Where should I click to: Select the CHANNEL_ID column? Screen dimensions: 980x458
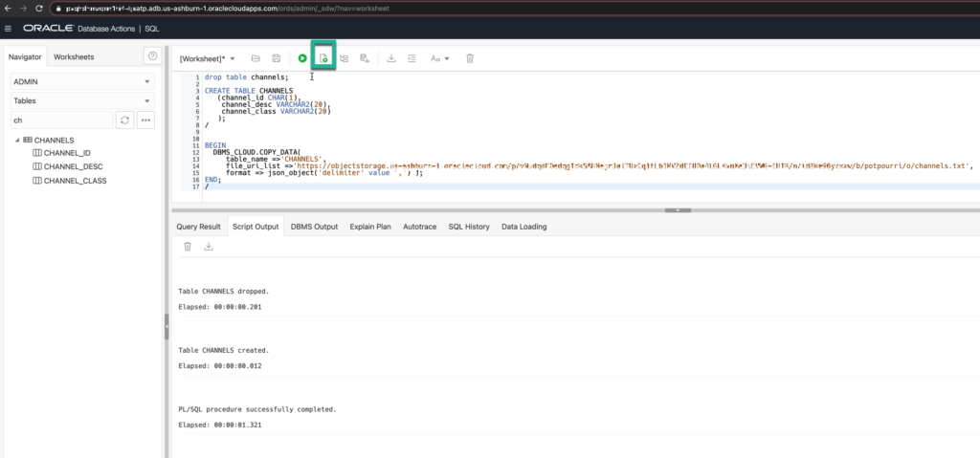coord(62,153)
